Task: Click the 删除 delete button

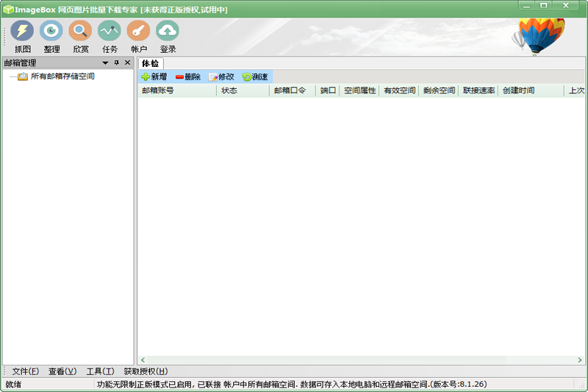Action: coord(188,77)
